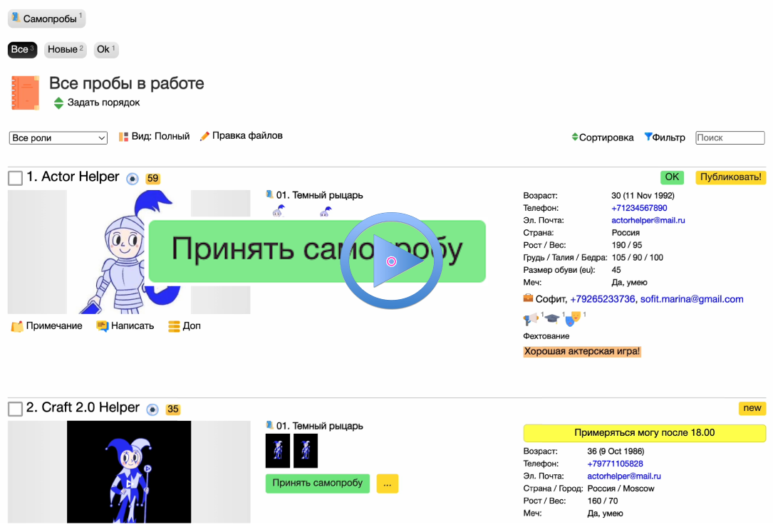Click the graduation cap icon
773x532 pixels.
[x=551, y=319]
